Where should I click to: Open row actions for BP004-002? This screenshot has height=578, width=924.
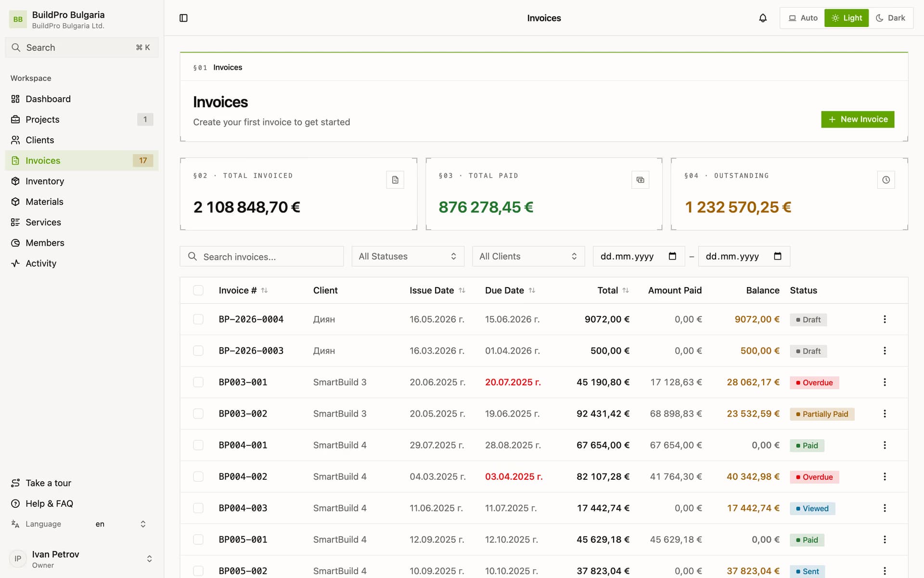click(885, 476)
